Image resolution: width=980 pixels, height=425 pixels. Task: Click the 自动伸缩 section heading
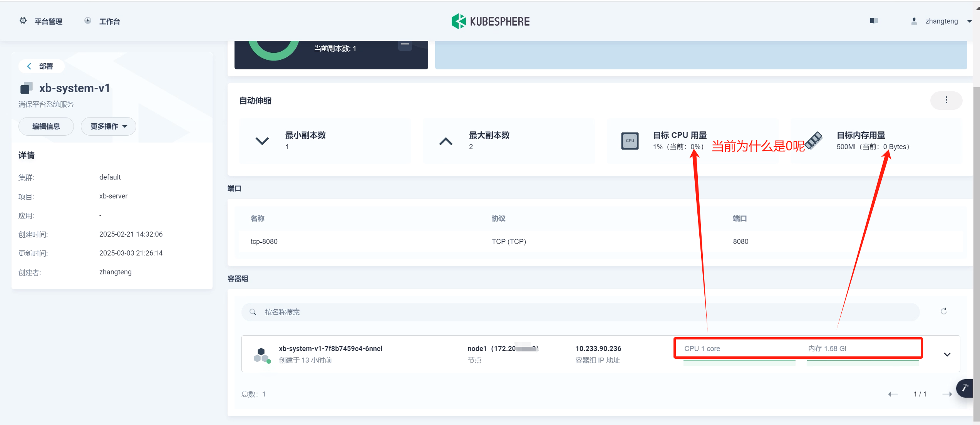point(255,101)
